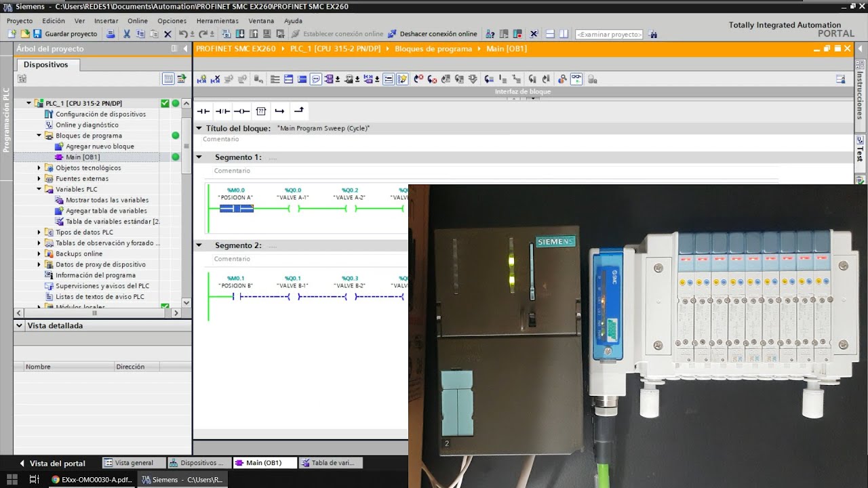Toggle monitoring with the glasses icon
The image size is (868, 488).
577,79
